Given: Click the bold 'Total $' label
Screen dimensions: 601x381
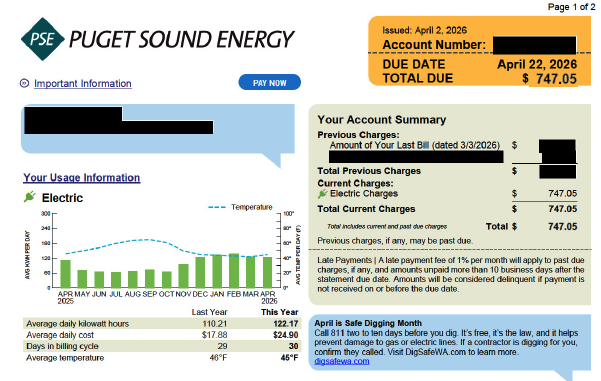Looking at the screenshot, I should coord(501,227).
